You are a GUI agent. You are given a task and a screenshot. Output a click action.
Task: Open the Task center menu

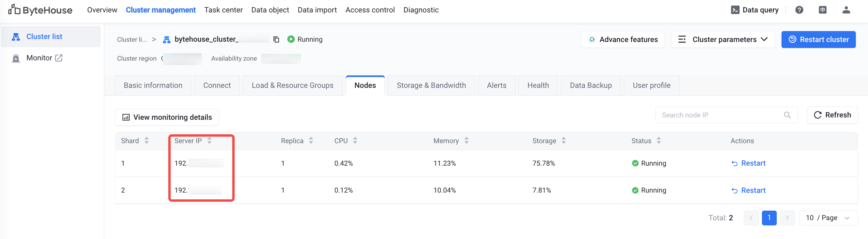[223, 10]
